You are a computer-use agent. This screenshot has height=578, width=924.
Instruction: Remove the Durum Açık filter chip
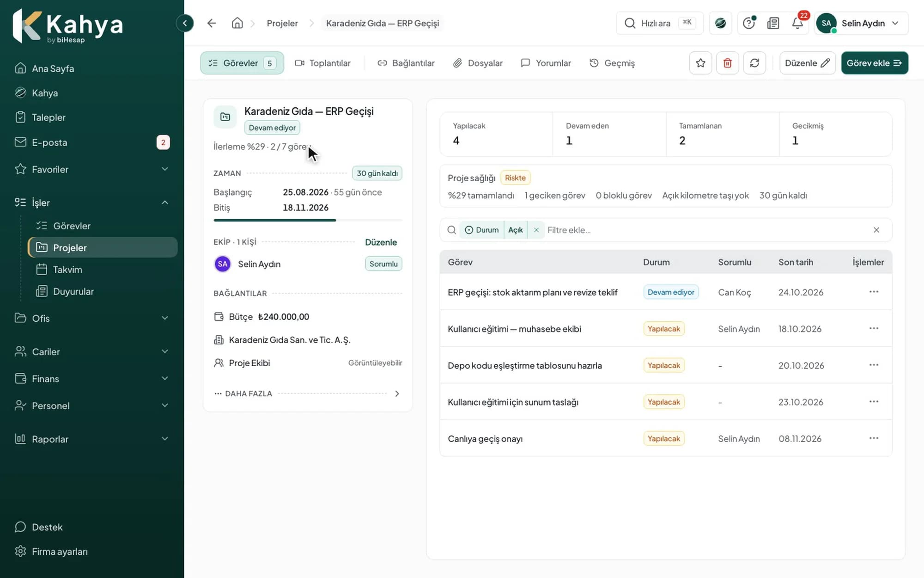536,230
